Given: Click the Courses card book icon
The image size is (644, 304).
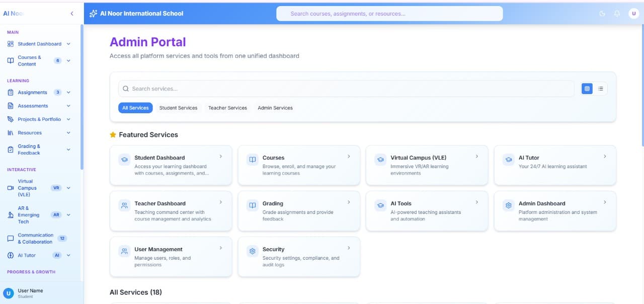Looking at the screenshot, I should (x=252, y=160).
